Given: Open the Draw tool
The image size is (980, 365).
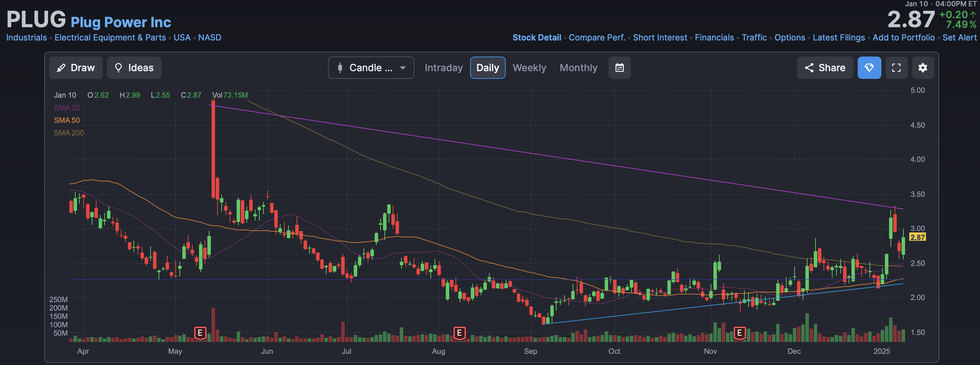Looking at the screenshot, I should pos(76,68).
